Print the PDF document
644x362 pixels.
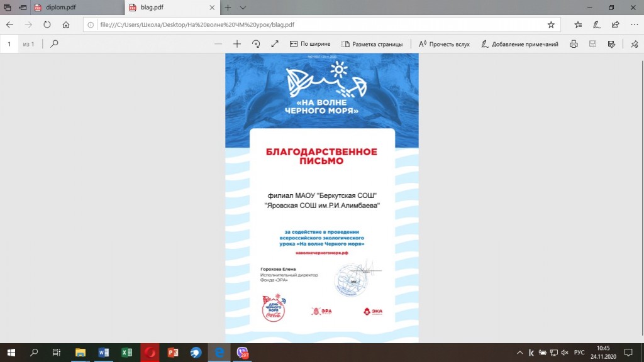pyautogui.click(x=574, y=44)
